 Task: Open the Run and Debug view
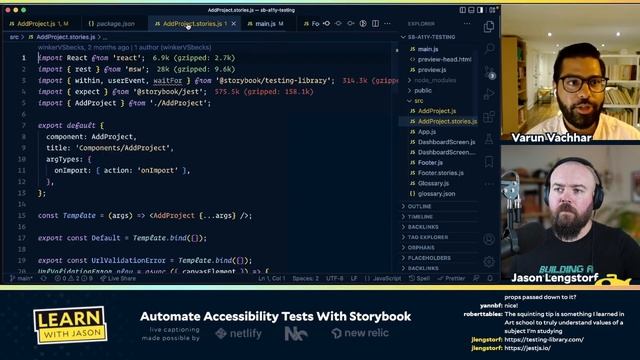click(489, 94)
